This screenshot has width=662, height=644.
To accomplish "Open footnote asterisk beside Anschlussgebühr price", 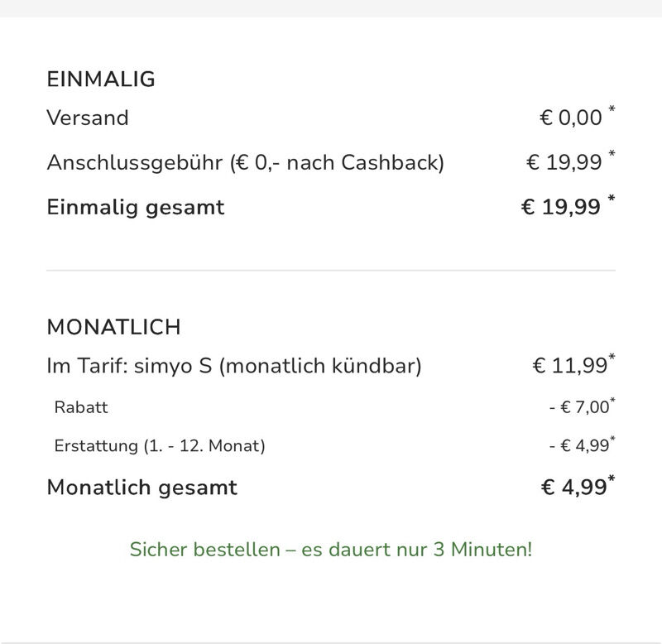I will point(612,154).
